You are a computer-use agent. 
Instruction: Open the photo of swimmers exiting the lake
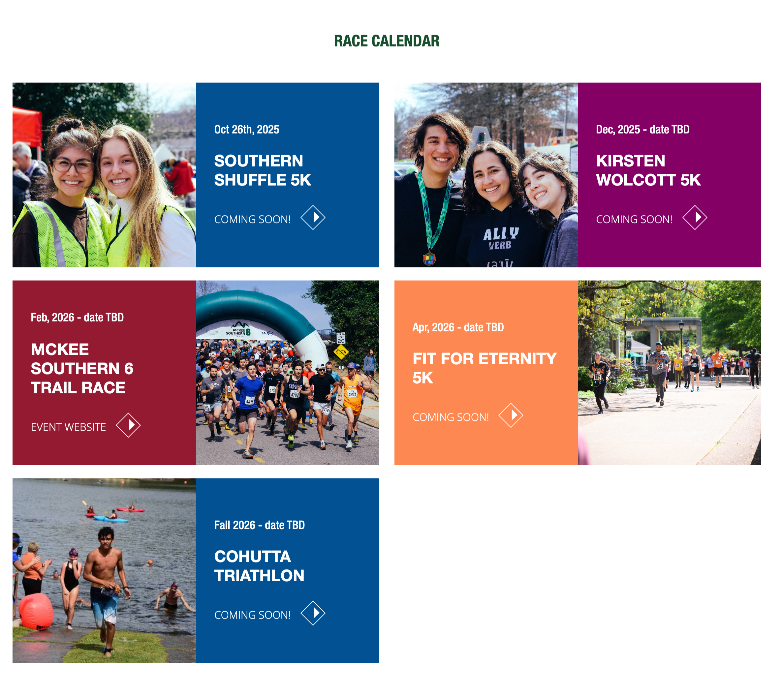104,570
